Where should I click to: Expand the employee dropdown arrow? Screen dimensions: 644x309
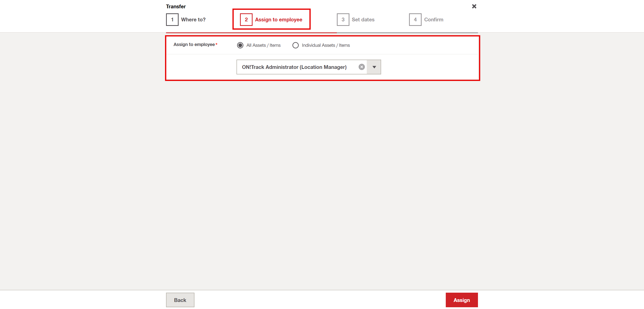coord(374,67)
